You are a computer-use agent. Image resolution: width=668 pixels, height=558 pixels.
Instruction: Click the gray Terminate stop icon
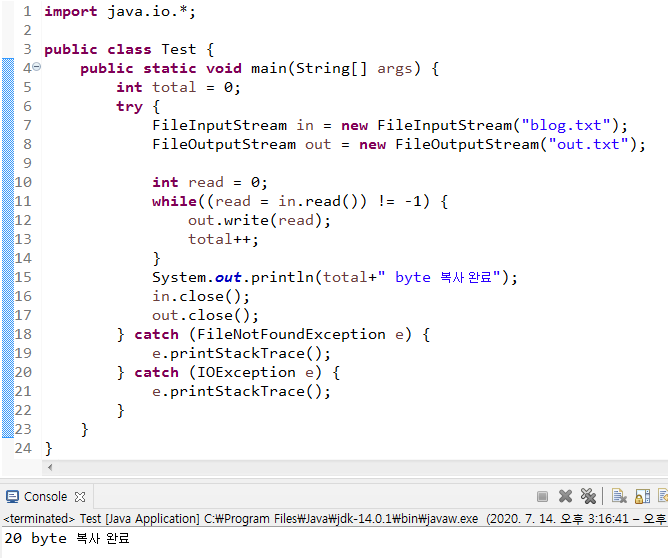[x=542, y=496]
